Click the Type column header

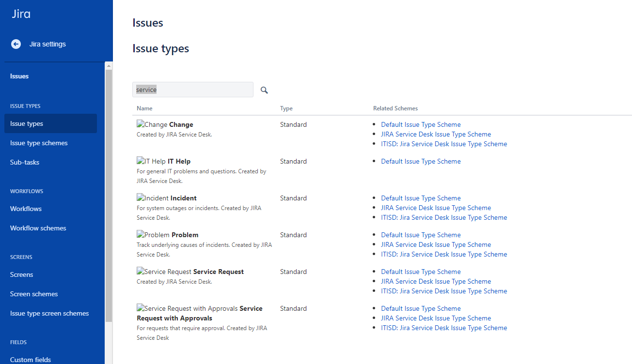[286, 108]
